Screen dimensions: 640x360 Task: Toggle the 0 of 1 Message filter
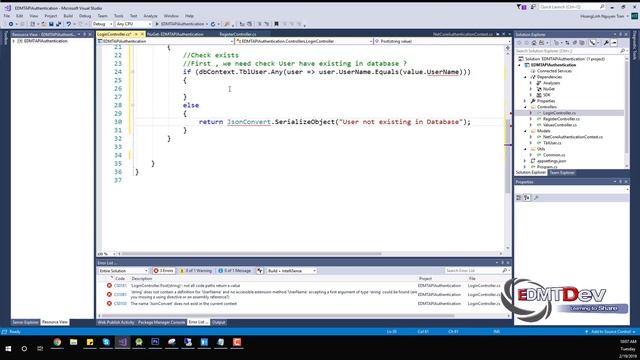235,271
